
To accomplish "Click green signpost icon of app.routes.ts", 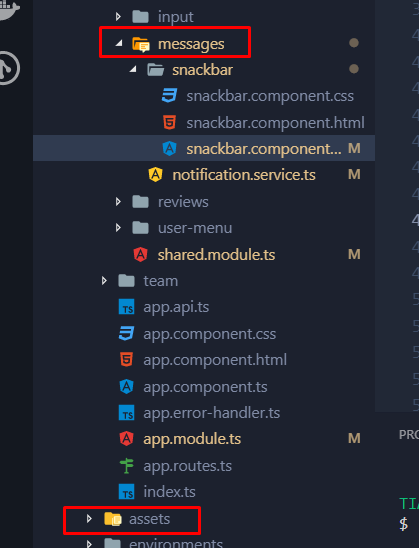I will pyautogui.click(x=127, y=466).
